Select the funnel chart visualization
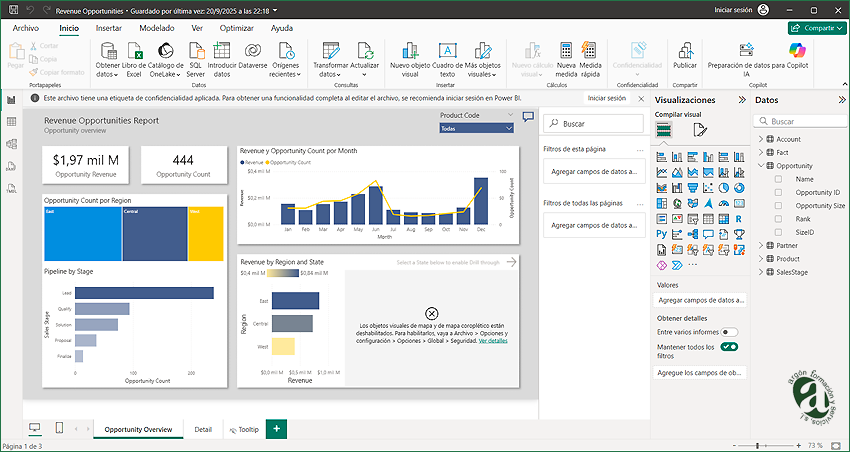Viewport: 850px width, 452px height. click(692, 188)
